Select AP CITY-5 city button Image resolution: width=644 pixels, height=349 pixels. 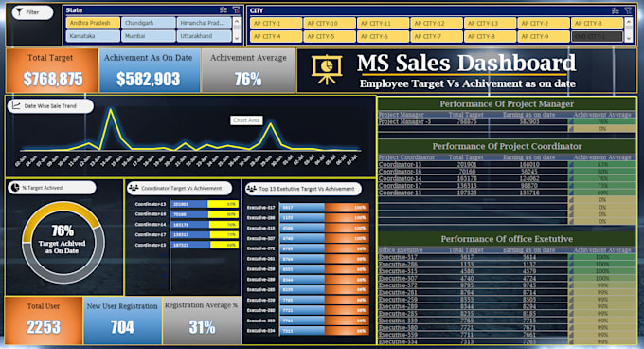pos(330,37)
